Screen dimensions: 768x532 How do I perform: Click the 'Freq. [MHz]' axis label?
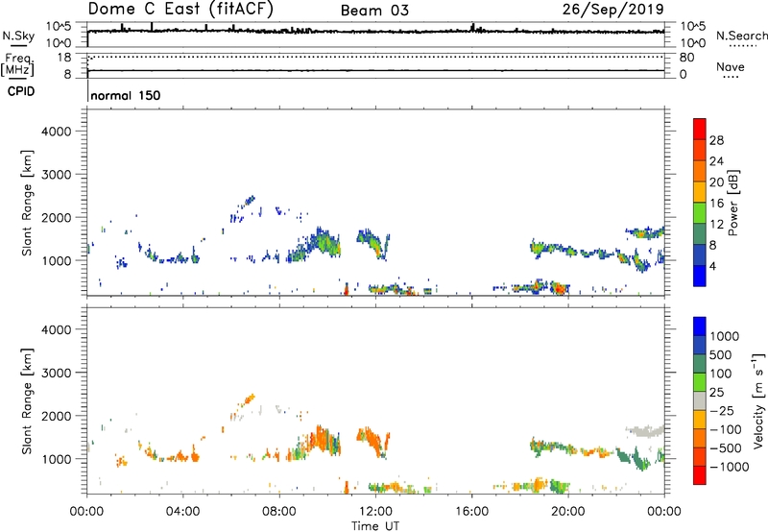pos(18,64)
